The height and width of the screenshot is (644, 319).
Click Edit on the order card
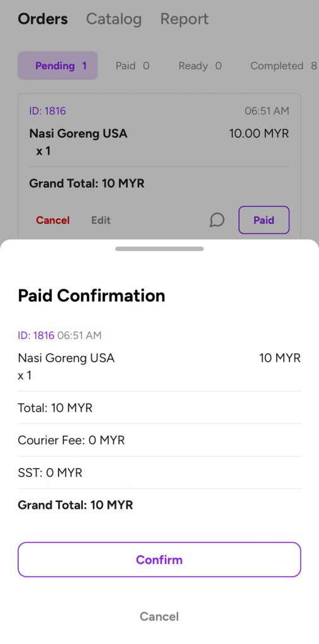(101, 220)
